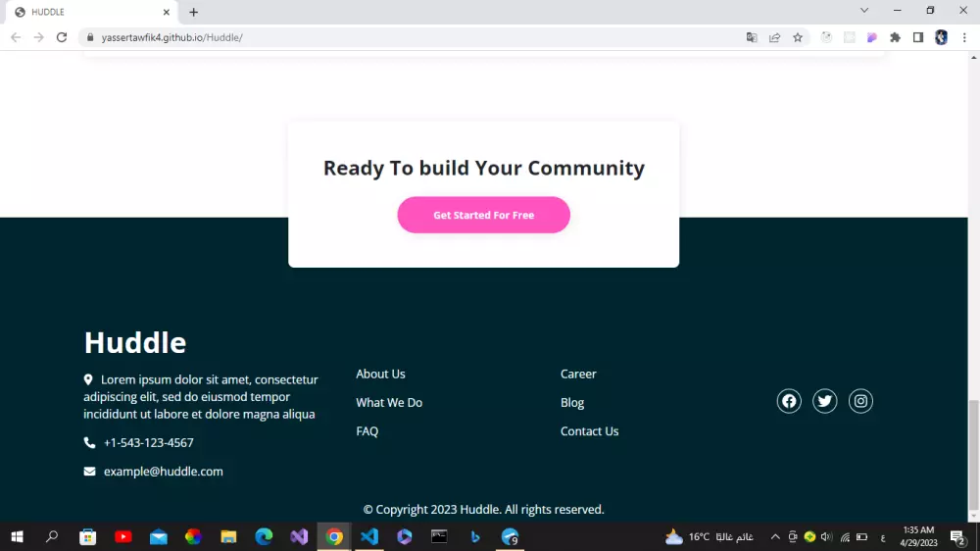Open Bing from the taskbar

click(x=475, y=536)
